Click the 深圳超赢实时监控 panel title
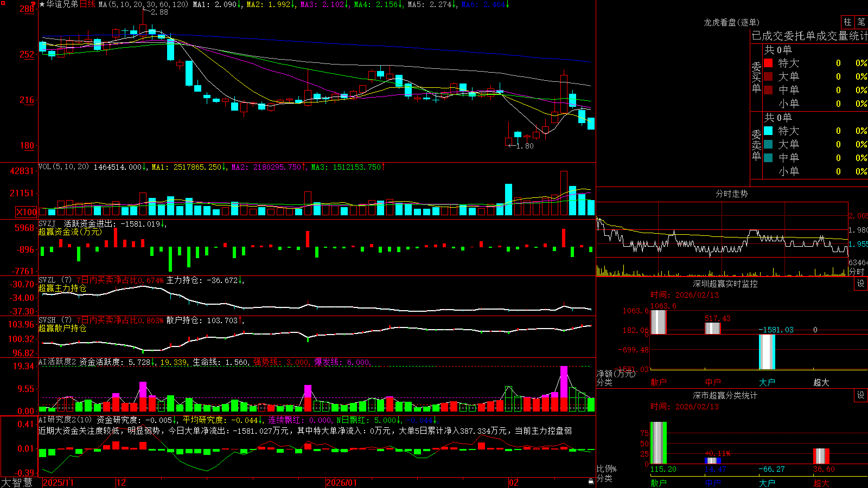This screenshot has height=488, width=868. click(x=725, y=284)
